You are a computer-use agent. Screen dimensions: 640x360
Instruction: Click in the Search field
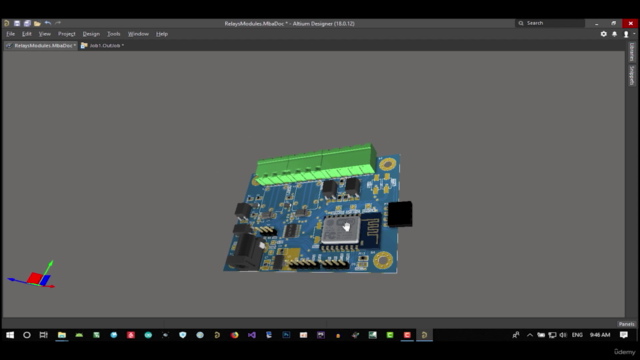pyautogui.click(x=550, y=23)
